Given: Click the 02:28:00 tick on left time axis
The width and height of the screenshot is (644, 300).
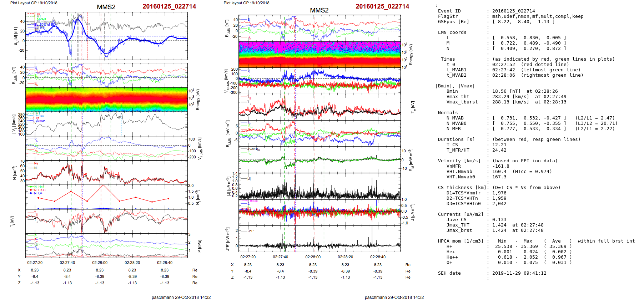Looking at the screenshot, I should pos(100,263).
